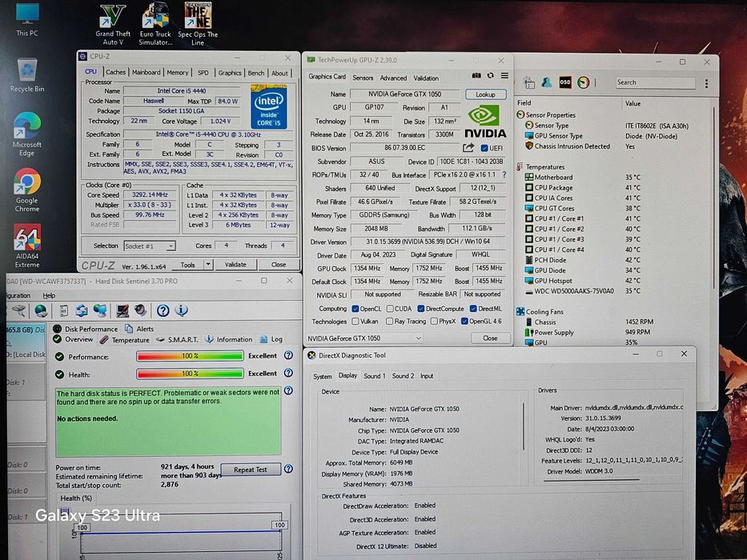Click the CPU-Z Tools button

coord(187,264)
